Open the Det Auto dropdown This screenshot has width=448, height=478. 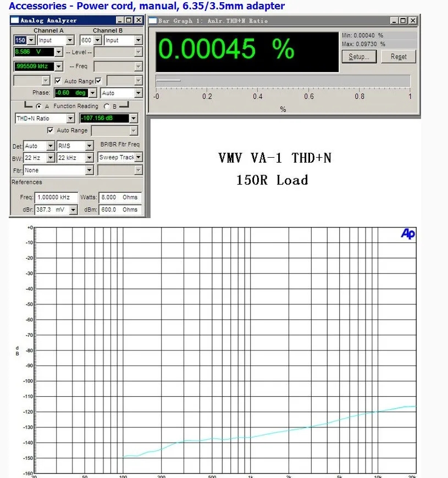(51, 146)
